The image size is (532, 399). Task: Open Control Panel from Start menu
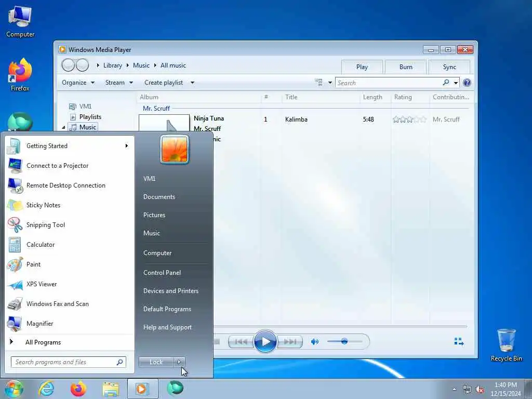[162, 273]
